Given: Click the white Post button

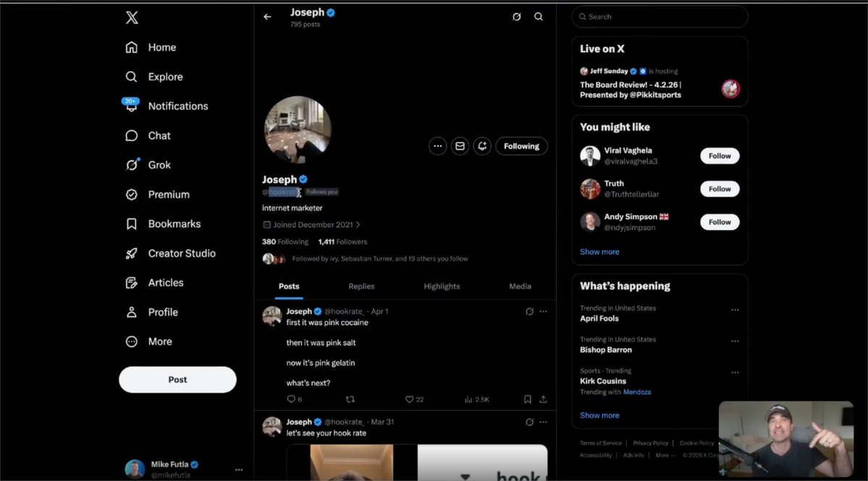Looking at the screenshot, I should pyautogui.click(x=177, y=380).
